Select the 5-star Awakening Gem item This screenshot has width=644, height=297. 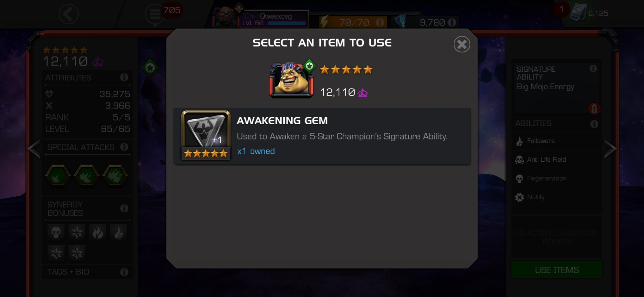tap(322, 136)
